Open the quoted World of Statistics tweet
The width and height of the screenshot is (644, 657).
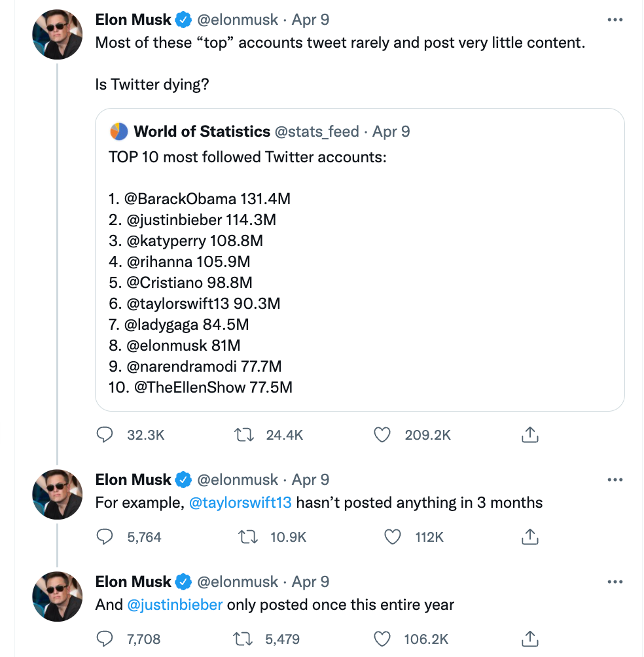pos(359,275)
